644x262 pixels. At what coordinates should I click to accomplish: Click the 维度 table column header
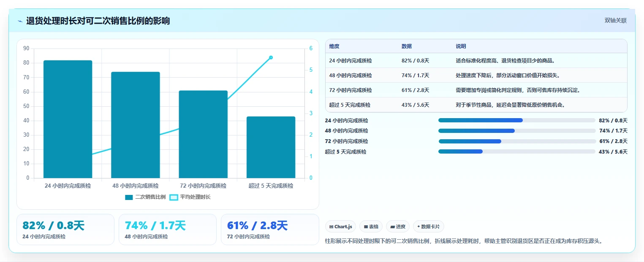pyautogui.click(x=334, y=46)
